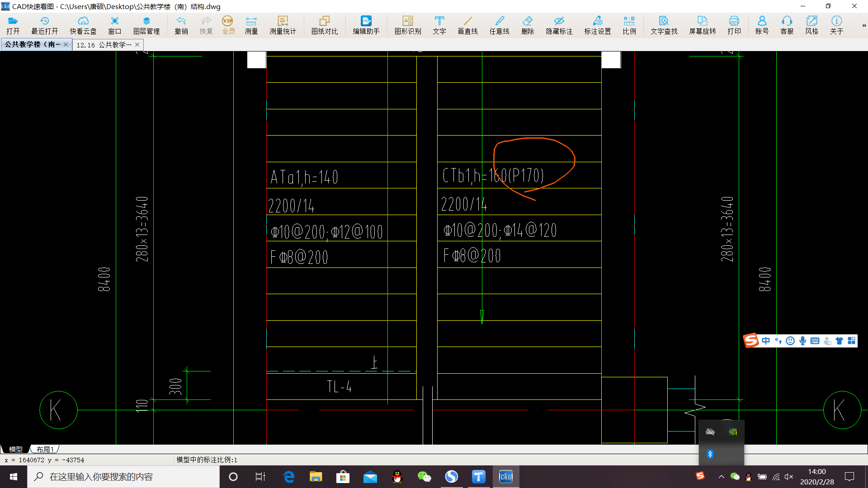Click the left K axis bubble
Image resolution: width=868 pixels, height=488 pixels.
(58, 410)
